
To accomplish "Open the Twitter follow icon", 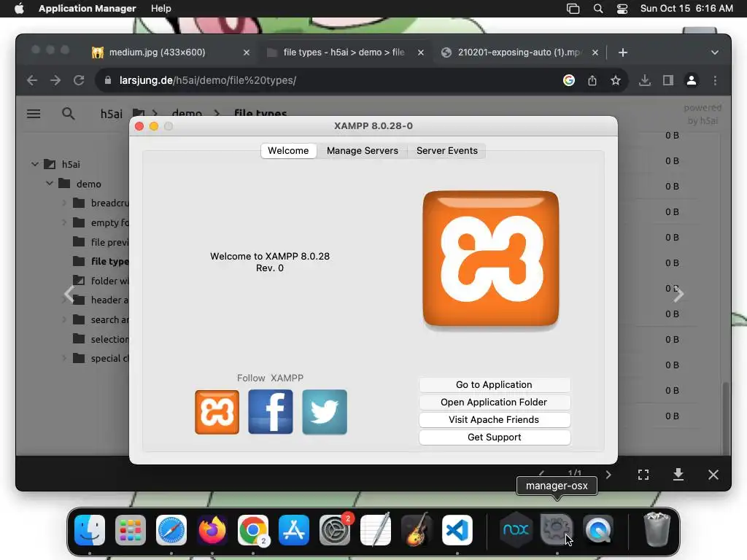I will (x=325, y=412).
